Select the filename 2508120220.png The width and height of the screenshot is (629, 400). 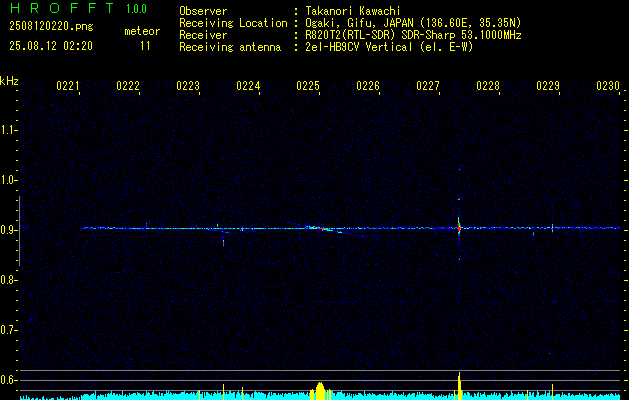tap(51, 27)
